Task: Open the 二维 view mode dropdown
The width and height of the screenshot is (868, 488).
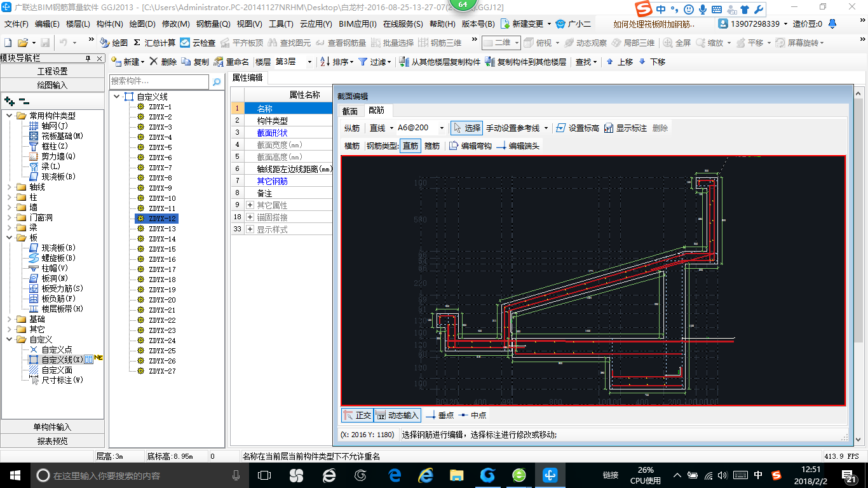Action: (x=516, y=43)
